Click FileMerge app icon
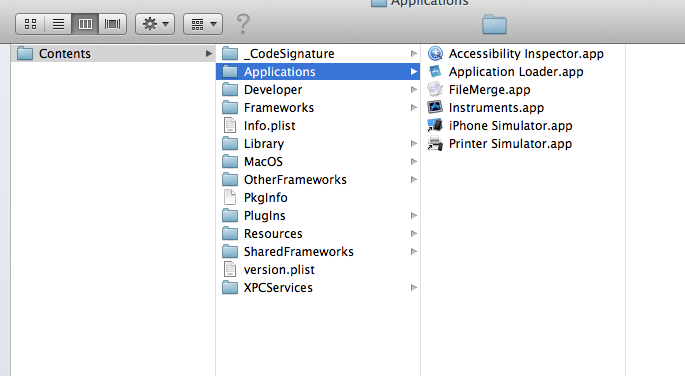The width and height of the screenshot is (685, 376). (x=435, y=89)
